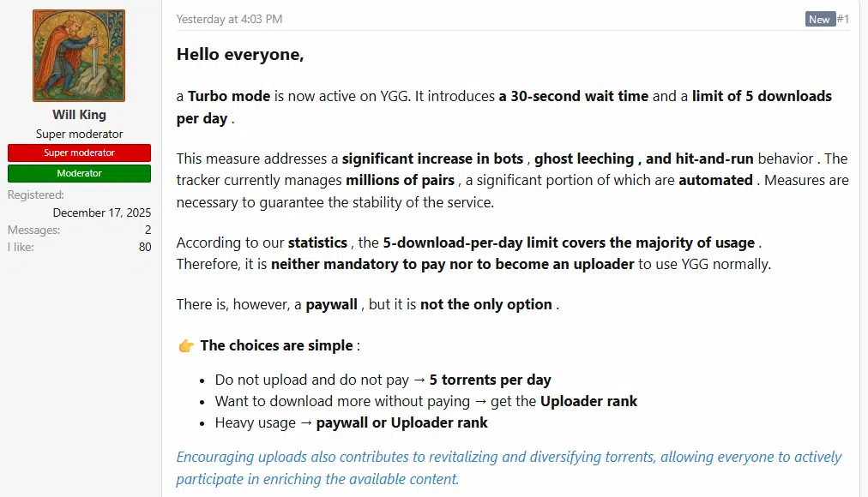This screenshot has height=497, width=868.
Task: Click the green Moderator badge
Action: [x=79, y=173]
